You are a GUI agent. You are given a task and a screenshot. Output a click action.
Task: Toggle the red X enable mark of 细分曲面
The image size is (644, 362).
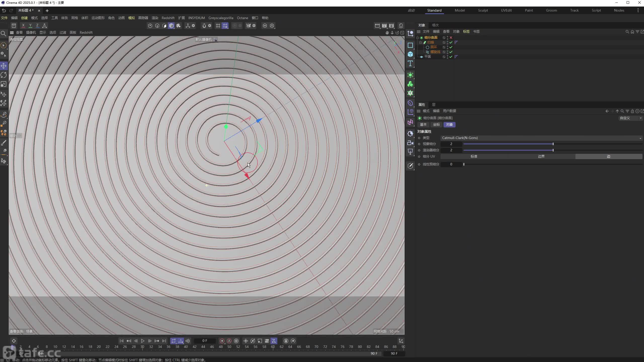(451, 38)
